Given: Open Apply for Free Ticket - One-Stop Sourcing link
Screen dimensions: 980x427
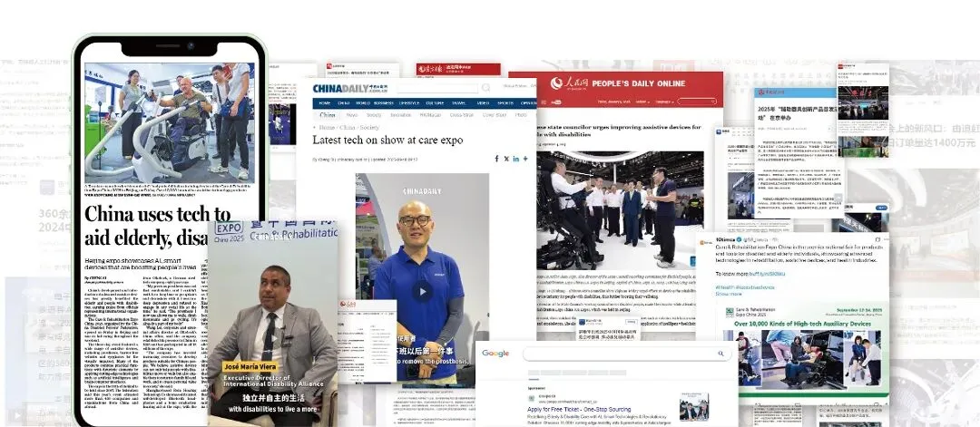Looking at the screenshot, I should coord(579,410).
